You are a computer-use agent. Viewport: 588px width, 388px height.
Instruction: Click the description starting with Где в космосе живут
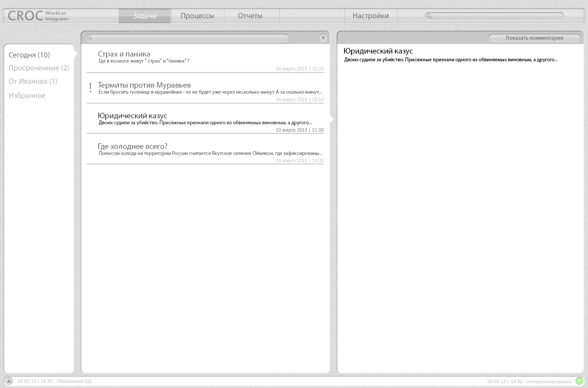coord(144,61)
